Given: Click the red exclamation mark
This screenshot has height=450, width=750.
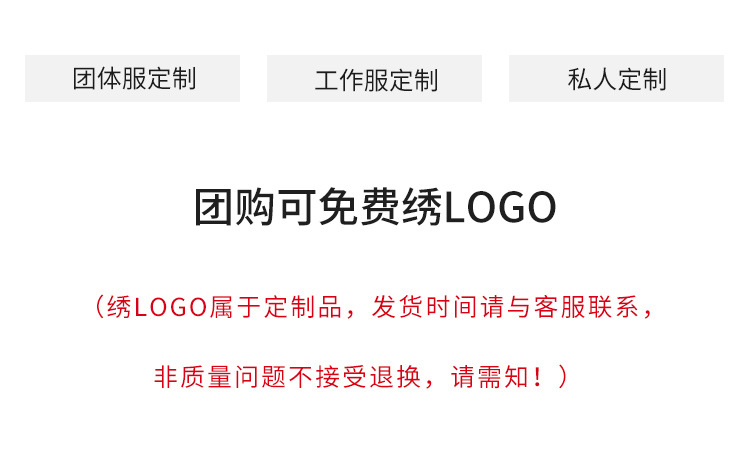Looking at the screenshot, I should [x=539, y=377].
